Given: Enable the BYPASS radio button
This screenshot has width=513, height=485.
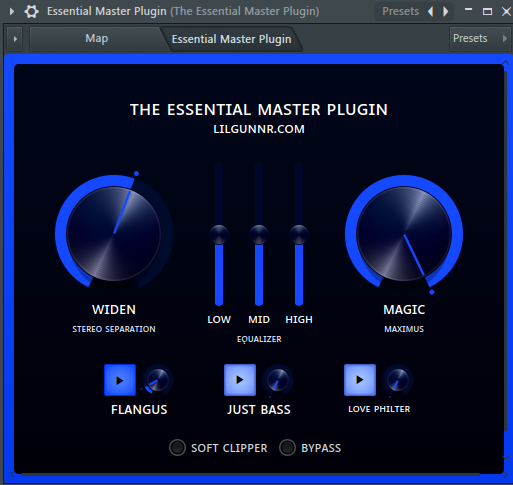Looking at the screenshot, I should click(x=287, y=447).
